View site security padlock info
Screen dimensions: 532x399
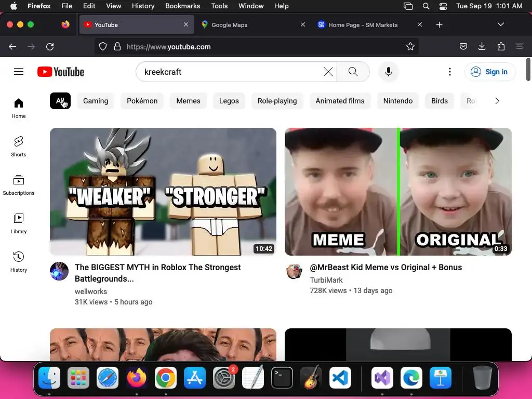click(x=117, y=46)
